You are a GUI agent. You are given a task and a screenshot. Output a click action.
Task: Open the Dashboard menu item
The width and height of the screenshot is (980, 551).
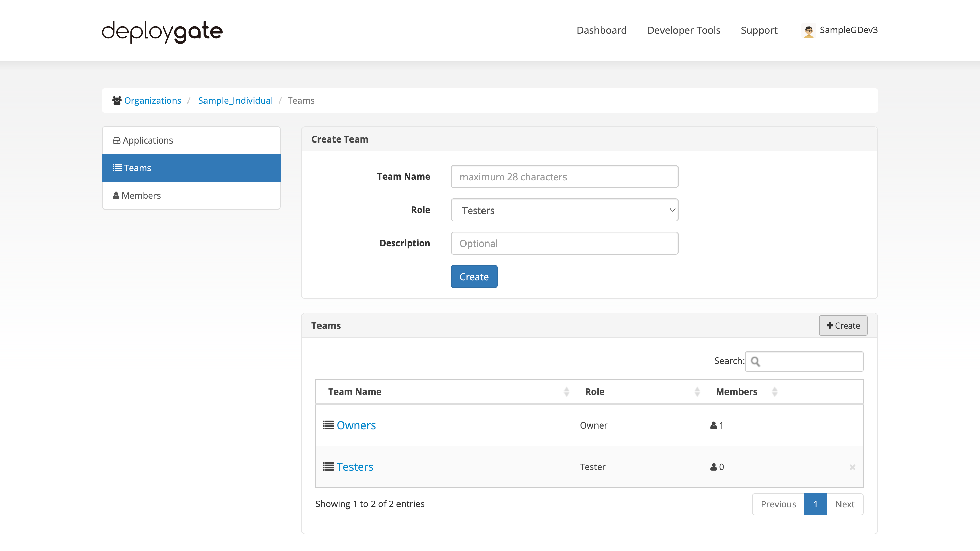(x=602, y=30)
